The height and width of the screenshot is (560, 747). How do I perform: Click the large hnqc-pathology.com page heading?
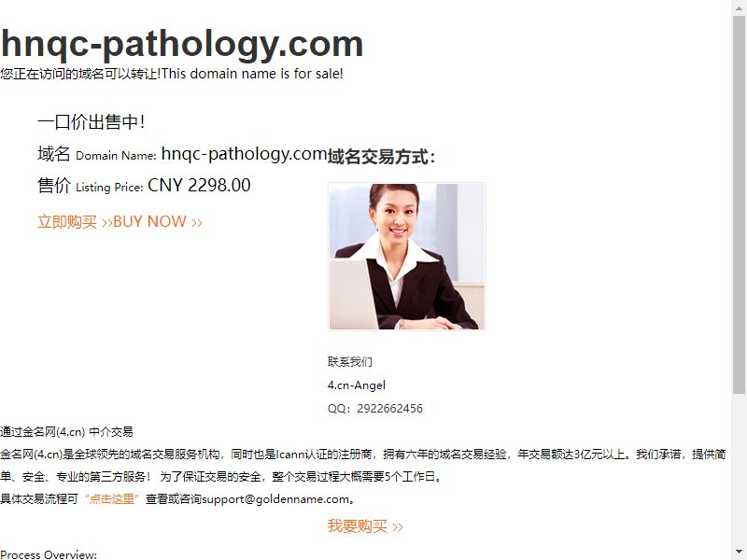click(x=182, y=44)
